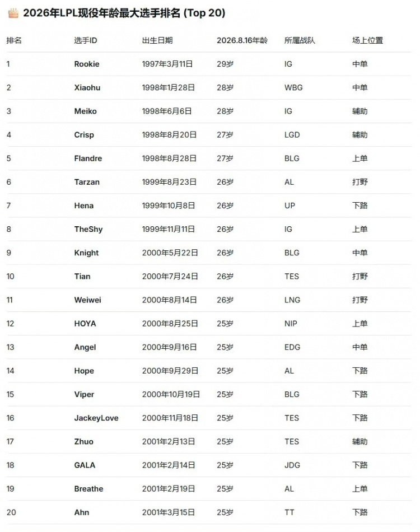Image resolution: width=420 pixels, height=532 pixels.
Task: Click the 所属战队 column header
Action: coord(300,40)
